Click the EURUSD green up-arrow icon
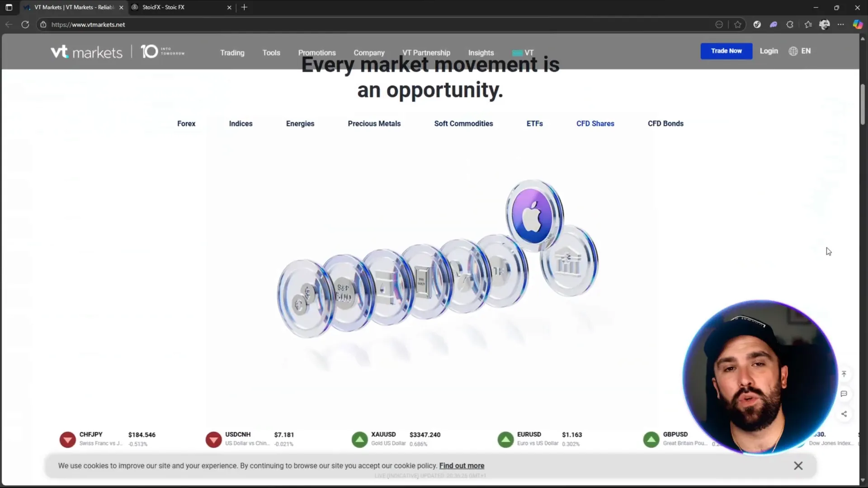The width and height of the screenshot is (868, 488). coord(506,439)
